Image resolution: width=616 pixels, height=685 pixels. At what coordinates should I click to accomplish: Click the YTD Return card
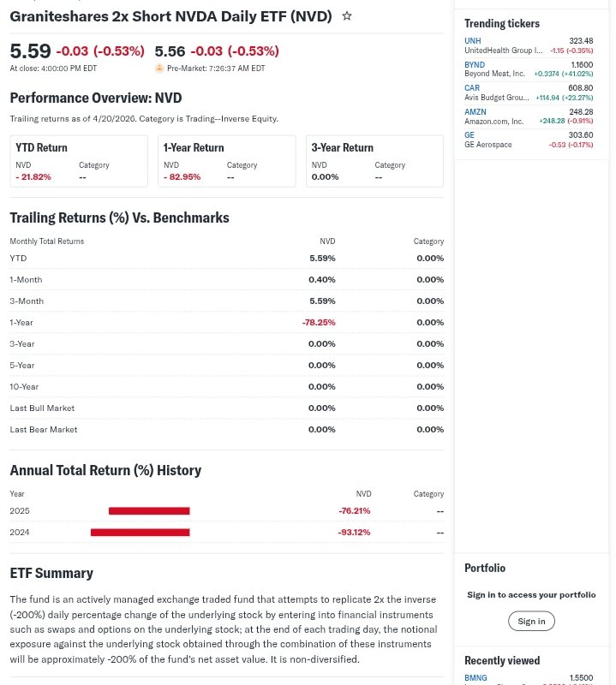pyautogui.click(x=79, y=161)
